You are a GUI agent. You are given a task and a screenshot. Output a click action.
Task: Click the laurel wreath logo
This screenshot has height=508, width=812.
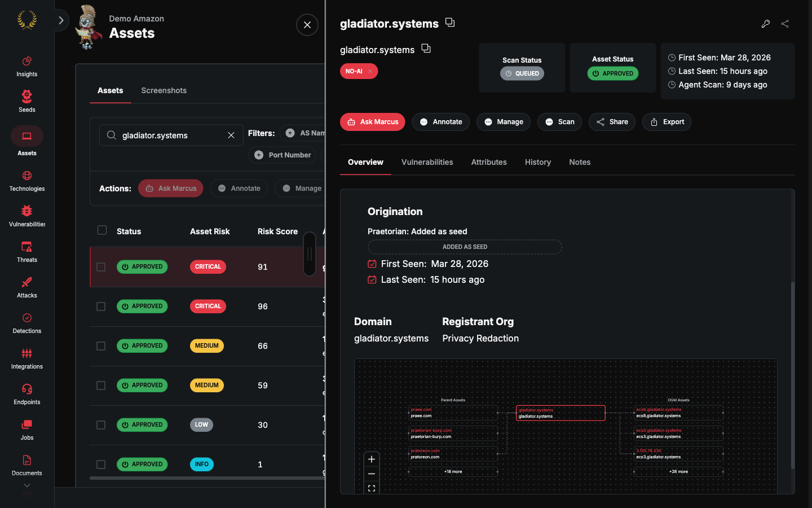(27, 20)
